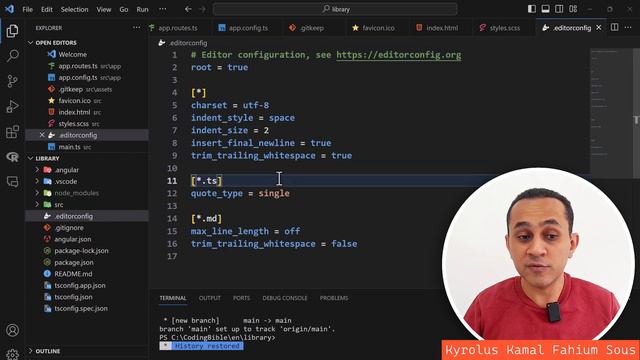Switch to the Ports panel tab
The height and width of the screenshot is (360, 640).
click(x=241, y=298)
